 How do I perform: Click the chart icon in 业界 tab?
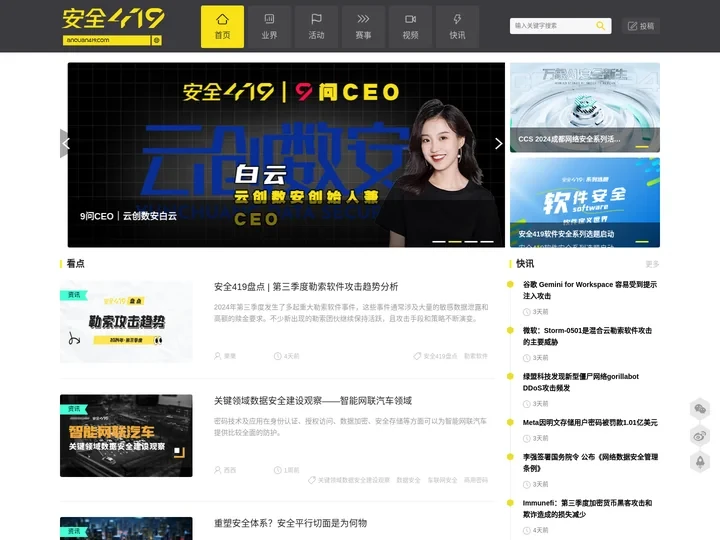click(x=269, y=19)
